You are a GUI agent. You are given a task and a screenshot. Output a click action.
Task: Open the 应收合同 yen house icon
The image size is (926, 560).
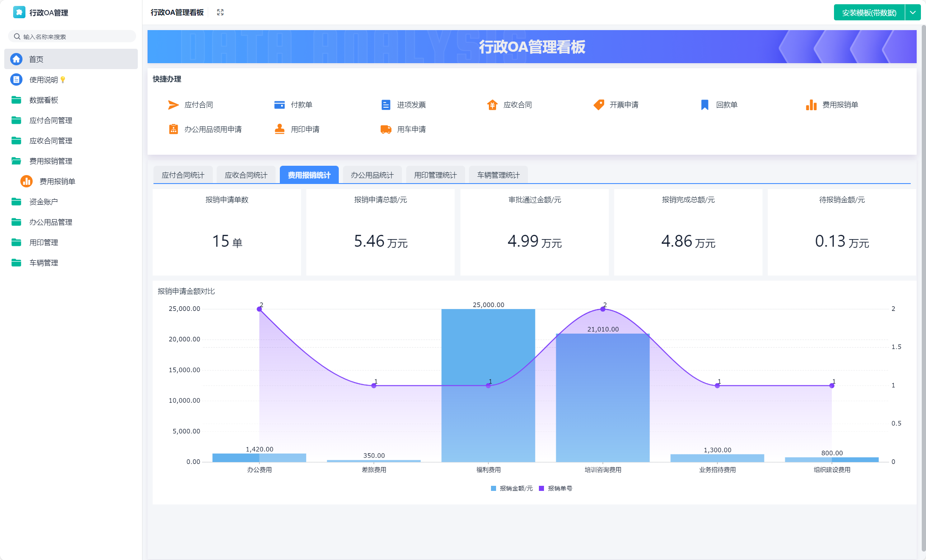point(492,105)
